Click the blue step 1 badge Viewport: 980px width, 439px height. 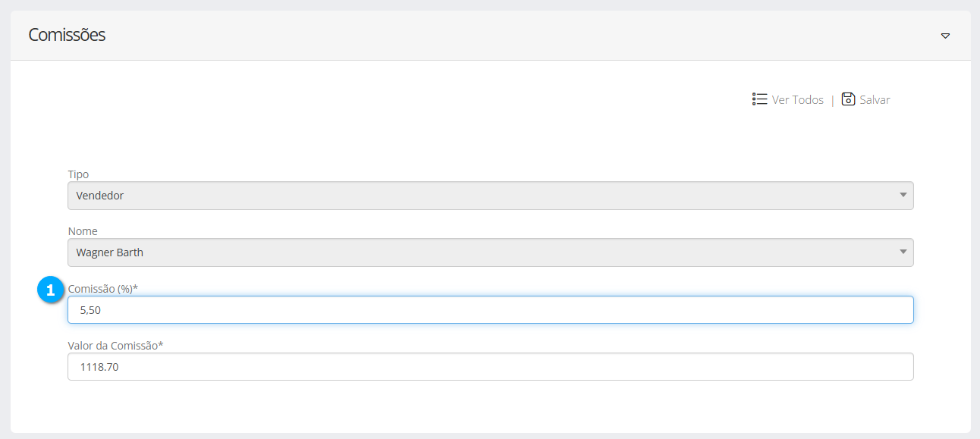pos(51,290)
